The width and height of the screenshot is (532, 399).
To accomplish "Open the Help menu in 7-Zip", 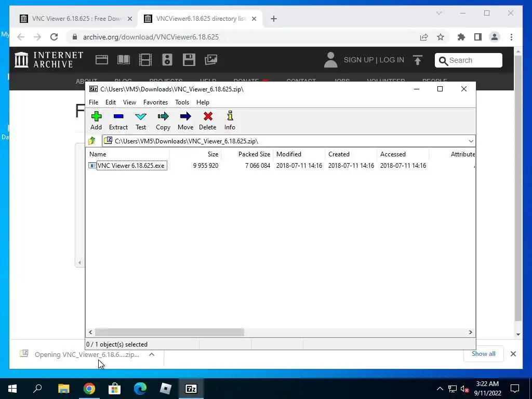I will [203, 102].
